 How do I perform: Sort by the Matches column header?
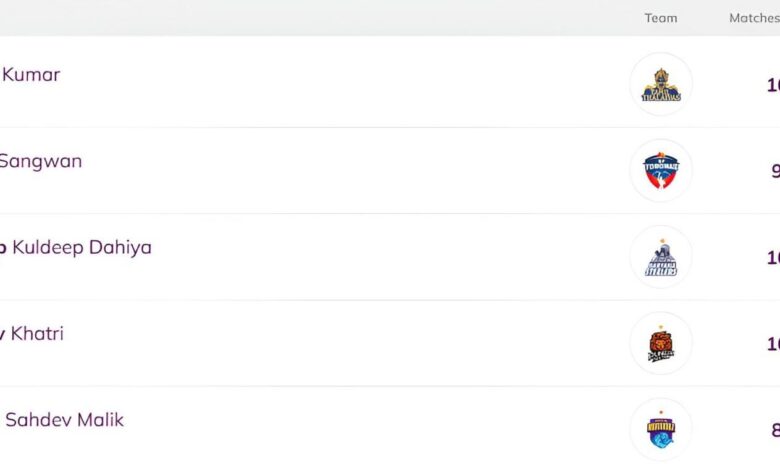click(754, 18)
